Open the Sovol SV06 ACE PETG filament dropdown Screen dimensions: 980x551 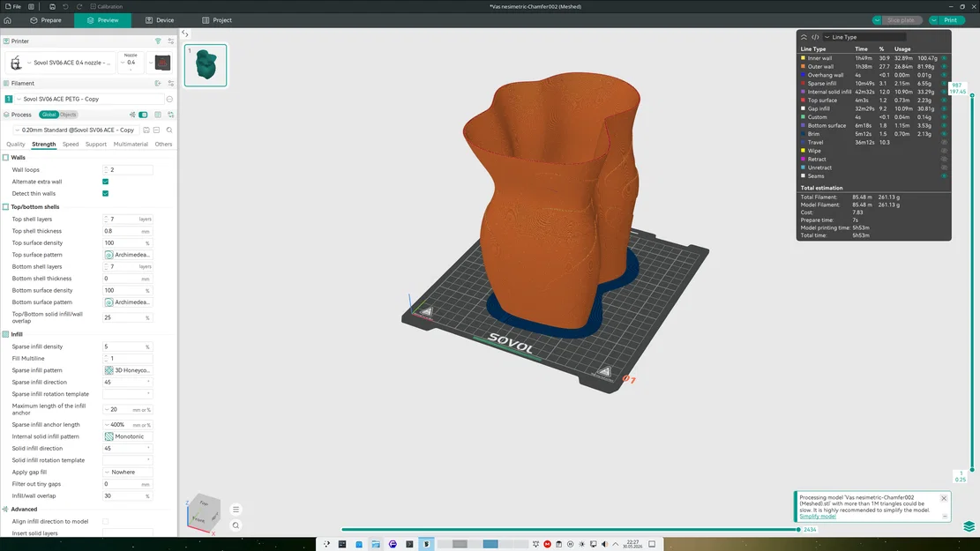pyautogui.click(x=88, y=99)
